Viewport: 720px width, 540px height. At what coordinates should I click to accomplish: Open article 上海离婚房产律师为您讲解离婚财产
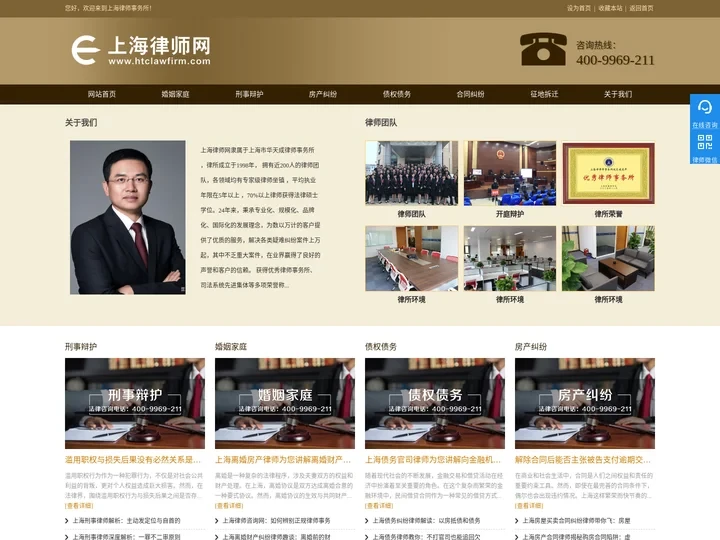[283, 460]
